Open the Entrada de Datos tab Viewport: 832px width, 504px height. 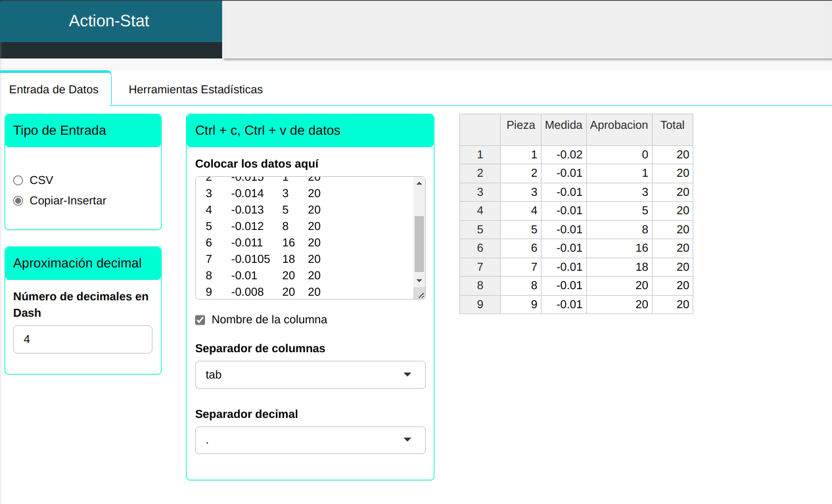tap(54, 89)
